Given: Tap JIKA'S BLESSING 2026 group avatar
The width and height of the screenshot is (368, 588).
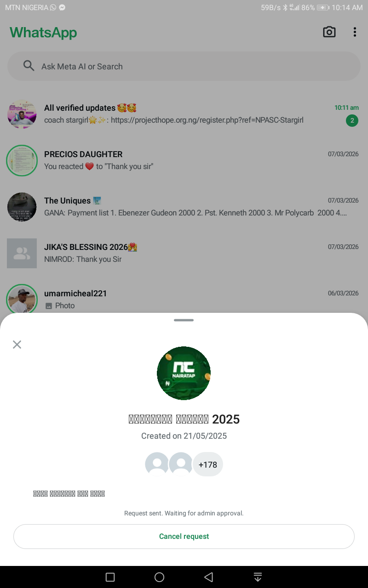Looking at the screenshot, I should 22,253.
